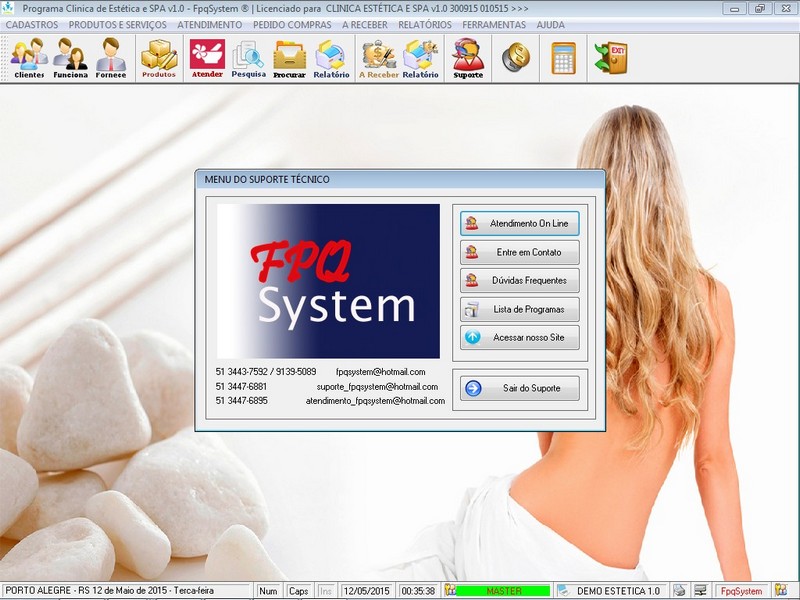Open the Relatório printer icon beside Procurar
The image size is (800, 600).
click(x=331, y=58)
